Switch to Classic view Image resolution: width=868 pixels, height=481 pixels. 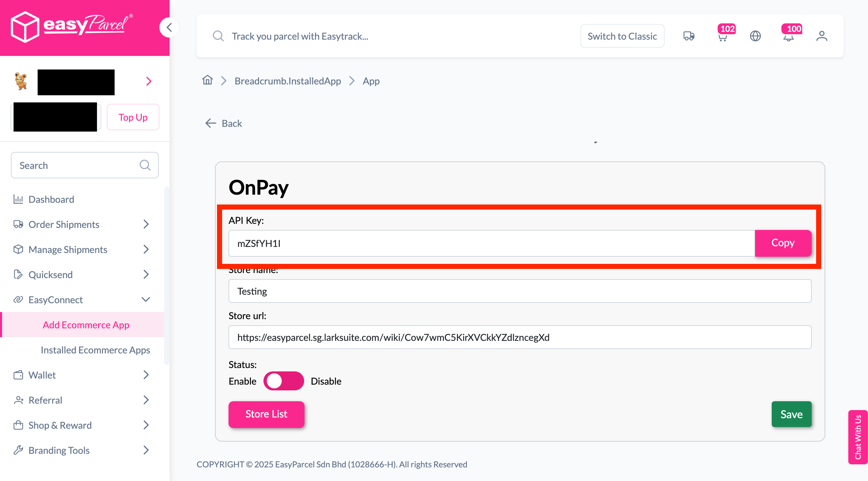[622, 36]
